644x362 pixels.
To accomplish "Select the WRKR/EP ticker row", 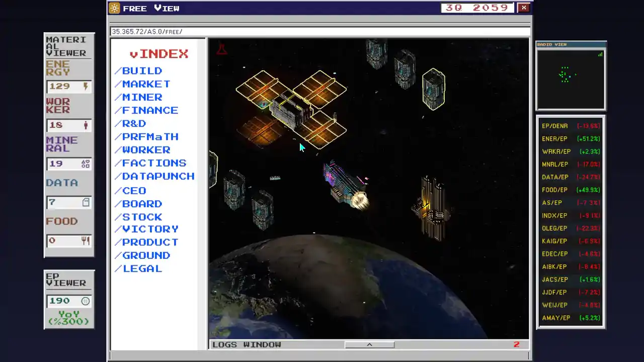I will (571, 151).
